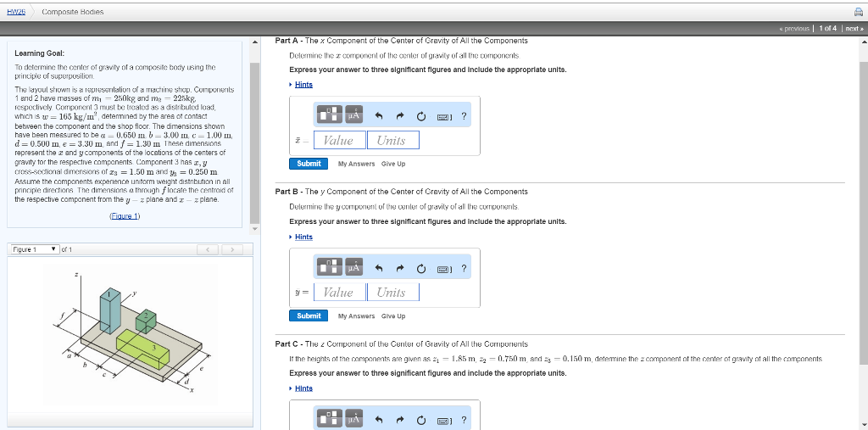Click Give Up under Part B
The width and height of the screenshot is (868, 430).
click(x=392, y=316)
